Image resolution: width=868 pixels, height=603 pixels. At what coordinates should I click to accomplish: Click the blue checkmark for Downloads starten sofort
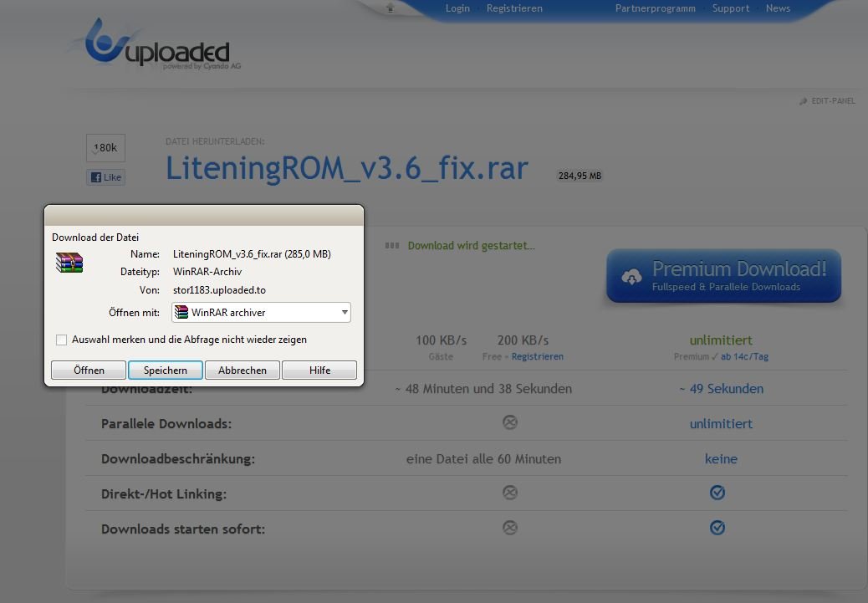717,528
